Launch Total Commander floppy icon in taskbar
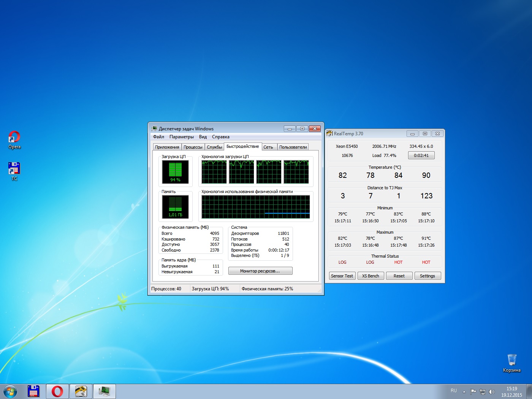This screenshot has height=399, width=532. pos(34,391)
